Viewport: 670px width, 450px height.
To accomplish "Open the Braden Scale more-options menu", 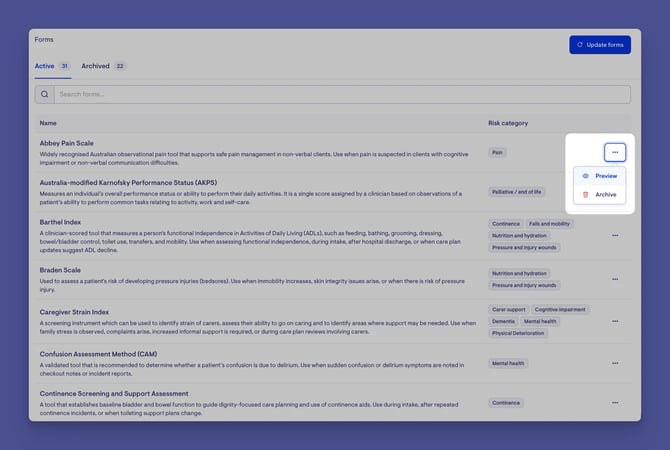I will pos(614,279).
